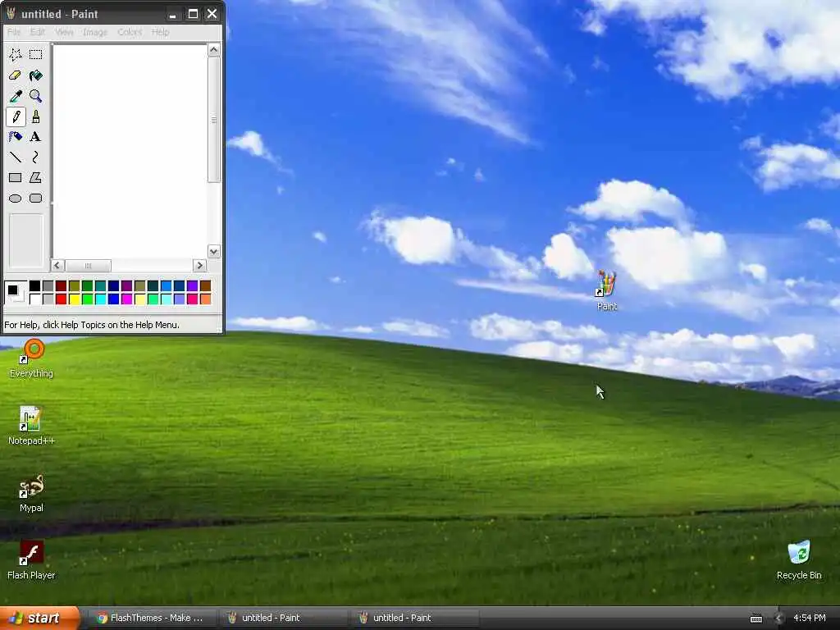Click the horizontal scrollbar thumb
Image resolution: width=840 pixels, height=630 pixels.
tap(88, 265)
